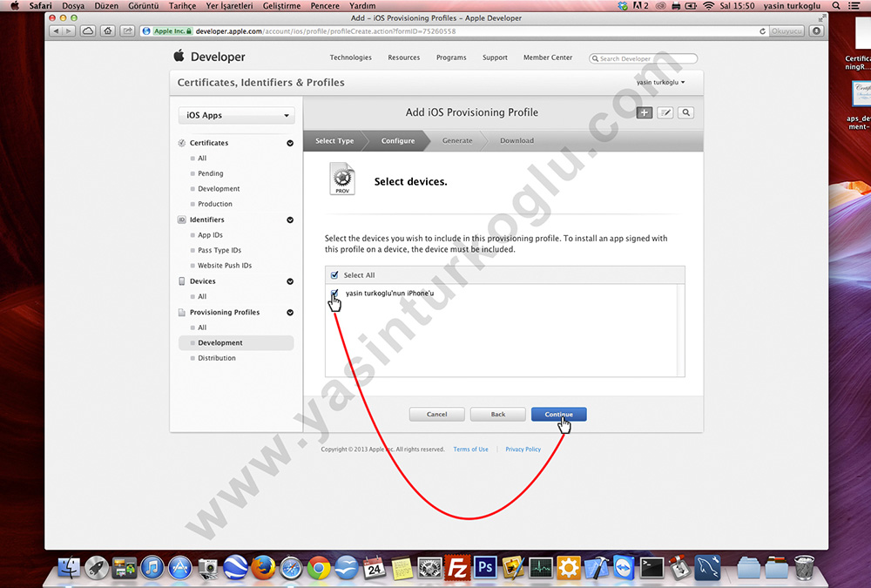
Task: Click the Select Type step tab
Action: (x=334, y=140)
